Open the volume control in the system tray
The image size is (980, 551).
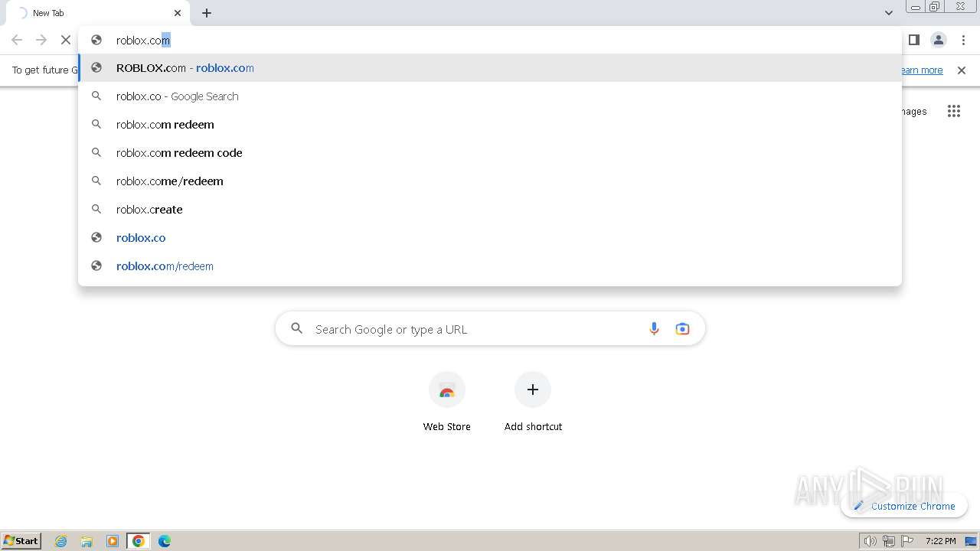[871, 541]
